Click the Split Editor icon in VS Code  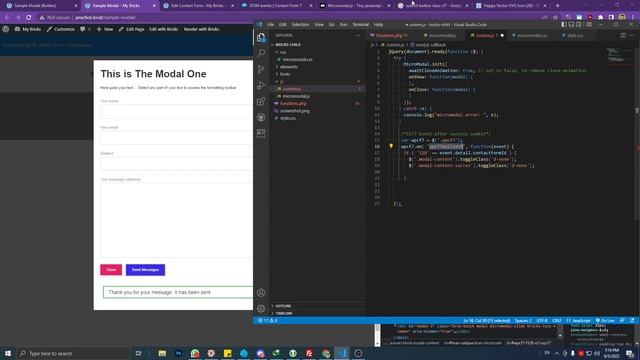(x=623, y=36)
